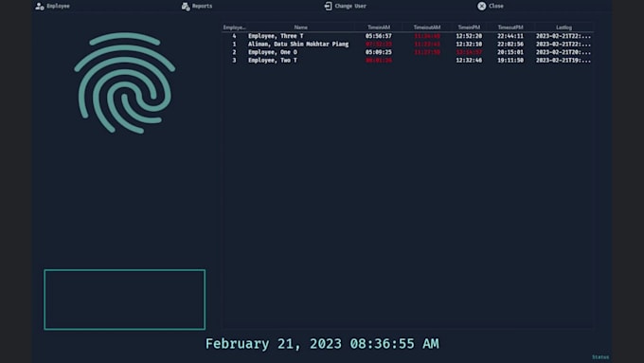Select Aliman, Datu Shim Mokhtar Piang row
Viewport: 644px width, 363px height.
[407, 45]
